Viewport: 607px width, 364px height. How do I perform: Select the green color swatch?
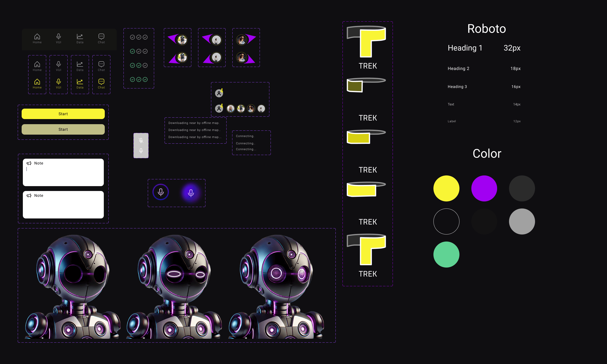[x=446, y=255]
